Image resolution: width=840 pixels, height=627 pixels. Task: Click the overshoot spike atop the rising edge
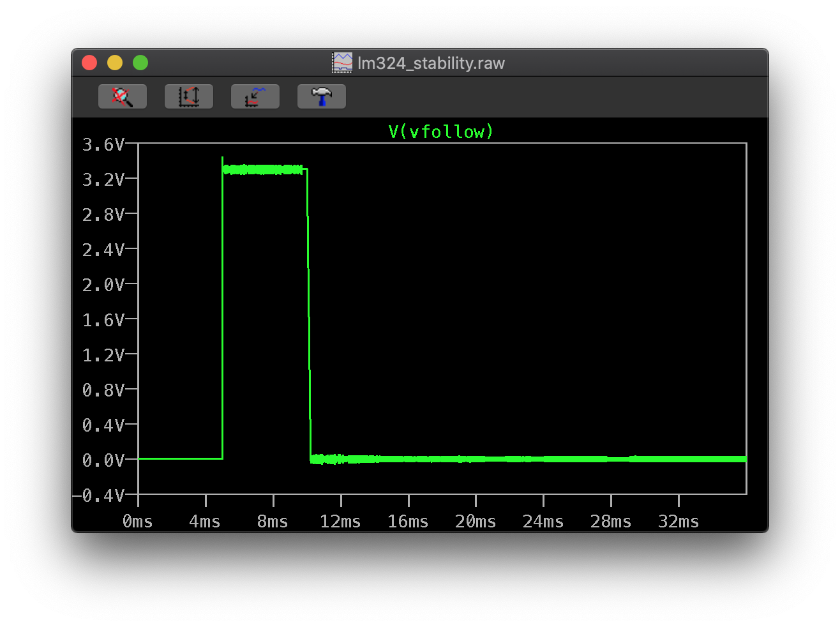click(223, 160)
